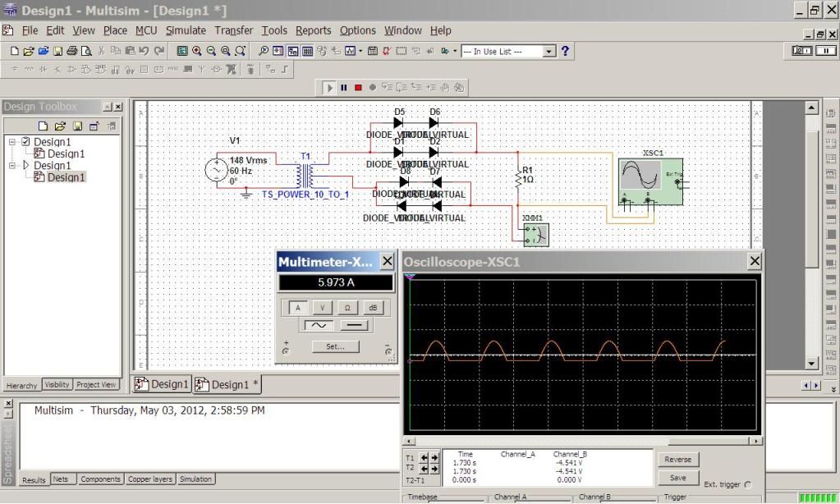Switch to the Nets tab in spreadsheet view

[61, 479]
